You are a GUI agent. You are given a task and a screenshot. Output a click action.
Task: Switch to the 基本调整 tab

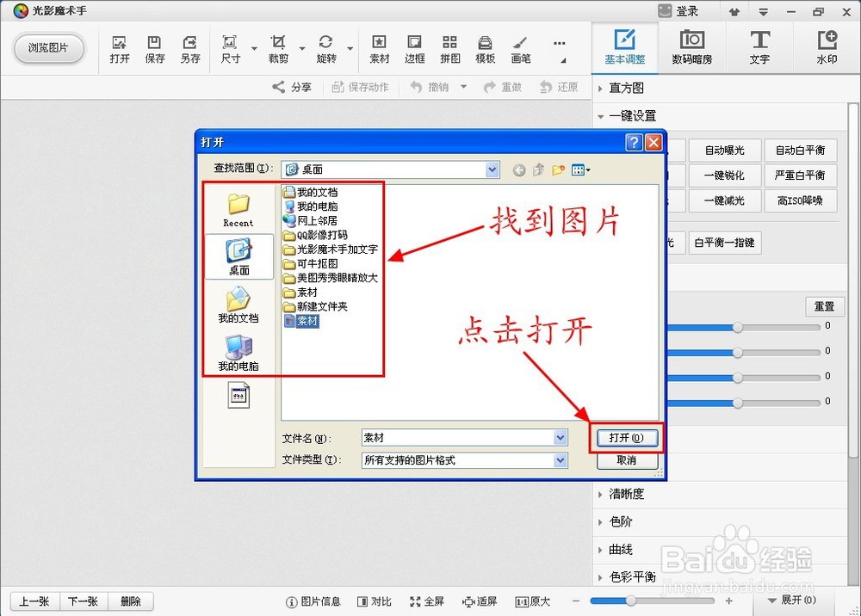[x=625, y=47]
